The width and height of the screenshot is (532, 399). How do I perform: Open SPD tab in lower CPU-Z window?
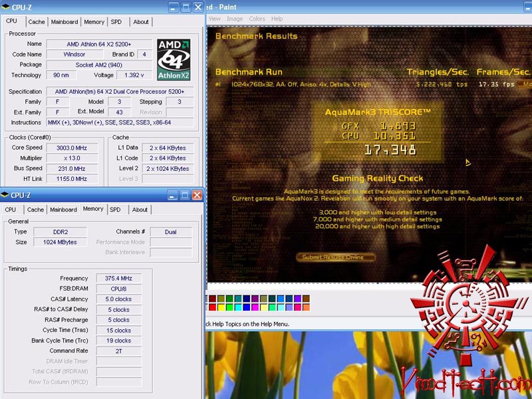(x=115, y=209)
